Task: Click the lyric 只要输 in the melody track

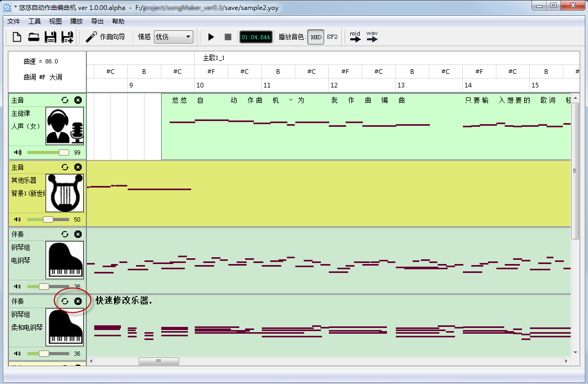Action: (476, 100)
